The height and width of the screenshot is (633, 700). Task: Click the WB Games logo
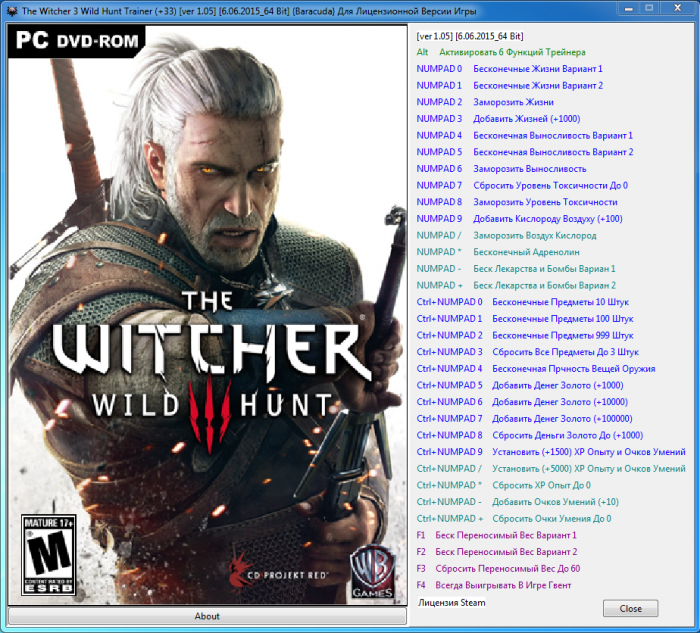click(373, 573)
